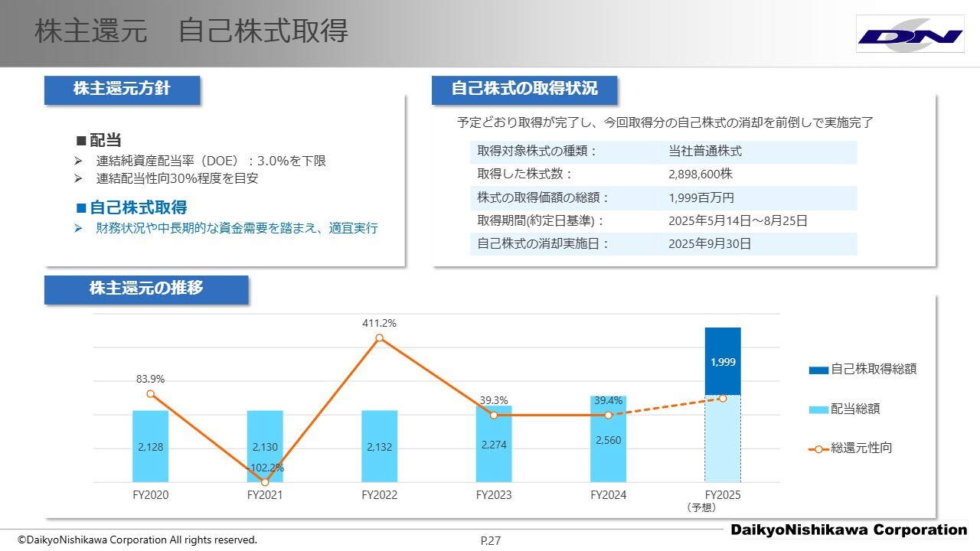Click the DaikyoNishikawa Corporation footer text
Image resolution: width=980 pixels, height=551 pixels.
pos(848,530)
